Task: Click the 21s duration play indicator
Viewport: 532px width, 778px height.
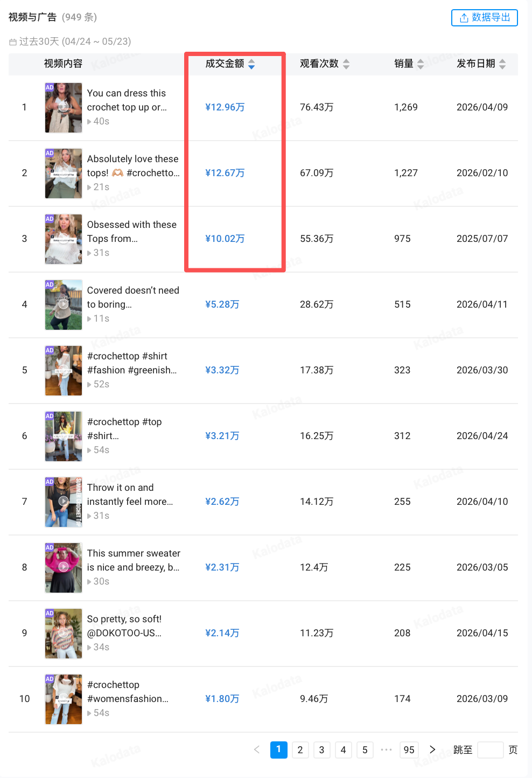Action: [99, 187]
